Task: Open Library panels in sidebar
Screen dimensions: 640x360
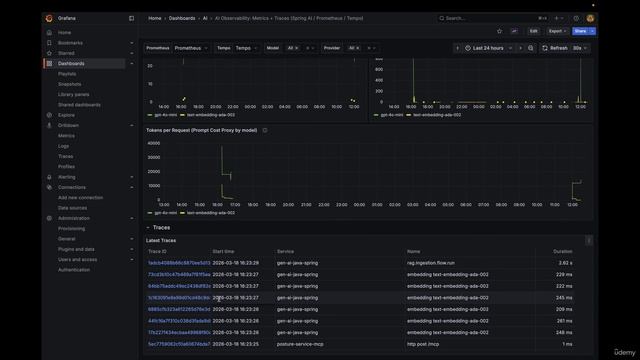Action: (73, 94)
